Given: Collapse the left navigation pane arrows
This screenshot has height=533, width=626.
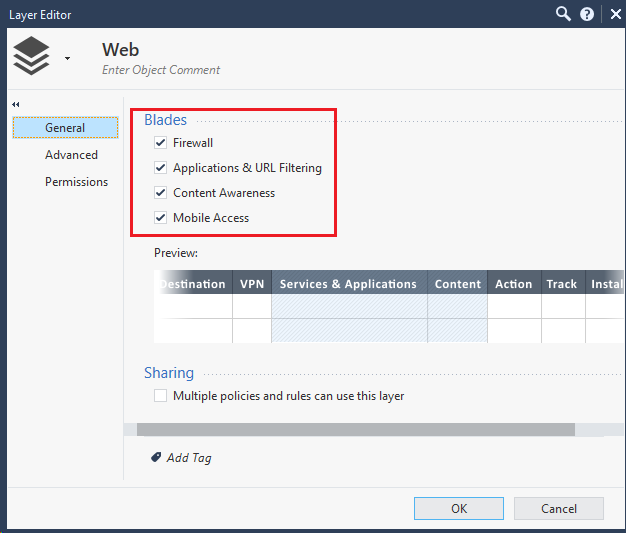Looking at the screenshot, I should click(x=16, y=105).
